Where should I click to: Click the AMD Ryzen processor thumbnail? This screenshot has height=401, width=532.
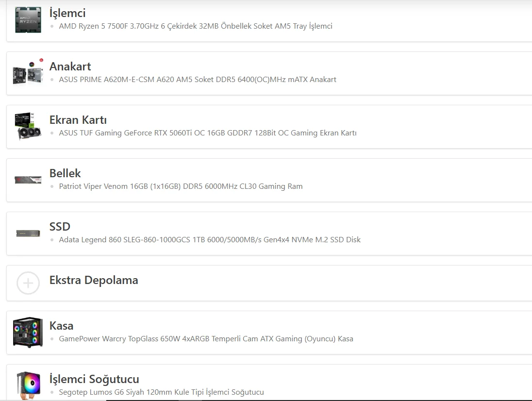(28, 20)
